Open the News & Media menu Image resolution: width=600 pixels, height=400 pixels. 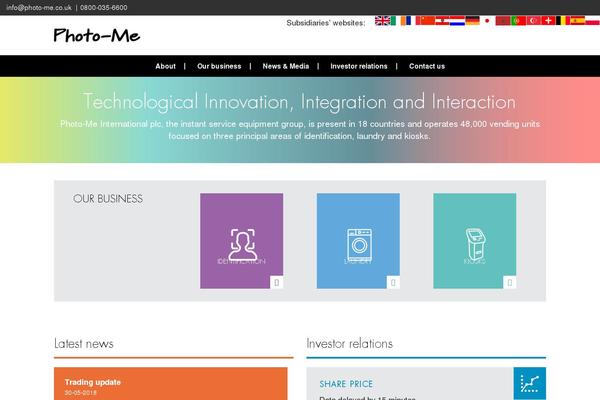coord(285,66)
